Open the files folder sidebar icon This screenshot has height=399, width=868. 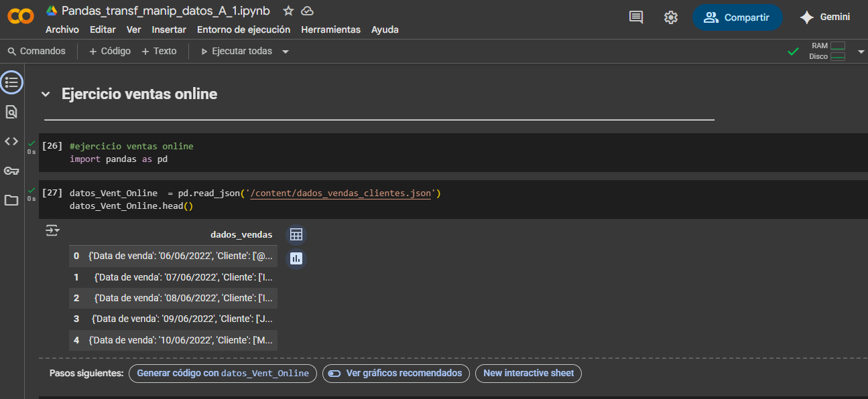[11, 200]
